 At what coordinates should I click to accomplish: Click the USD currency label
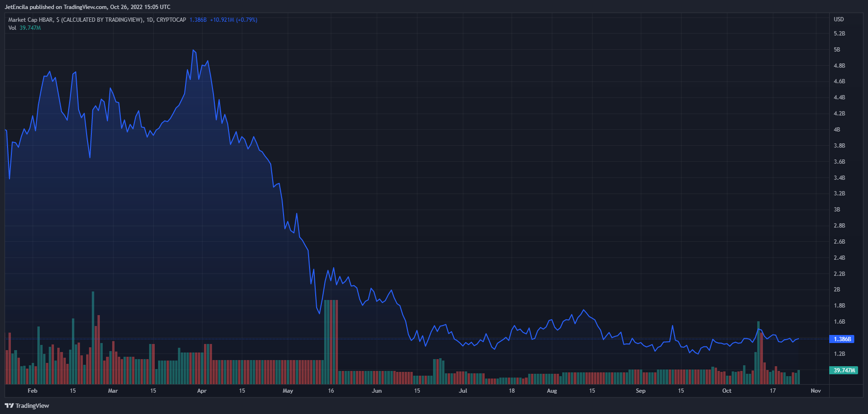tap(839, 19)
